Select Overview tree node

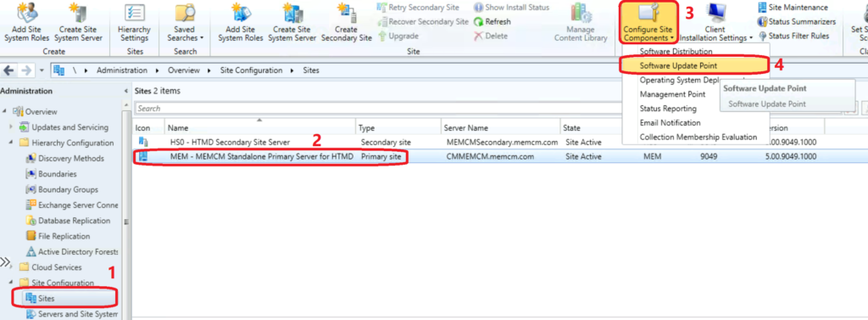coord(41,111)
